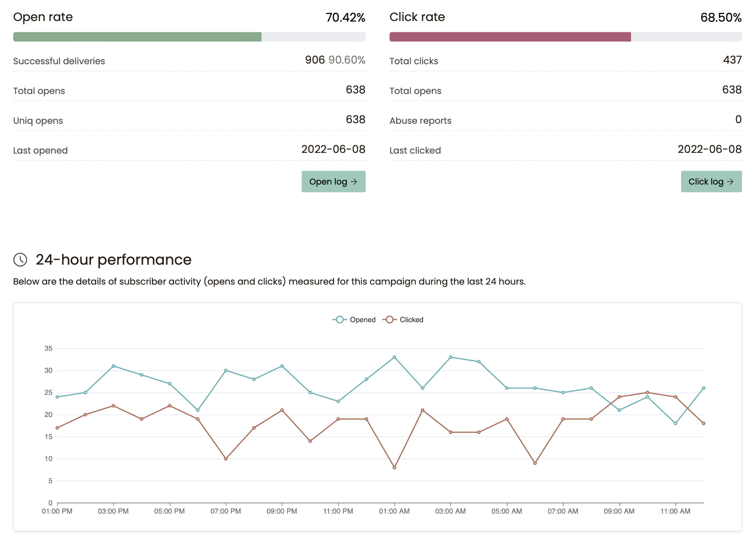Click the green Open rate progress bar
Viewport: 756px width, 538px height.
click(137, 37)
